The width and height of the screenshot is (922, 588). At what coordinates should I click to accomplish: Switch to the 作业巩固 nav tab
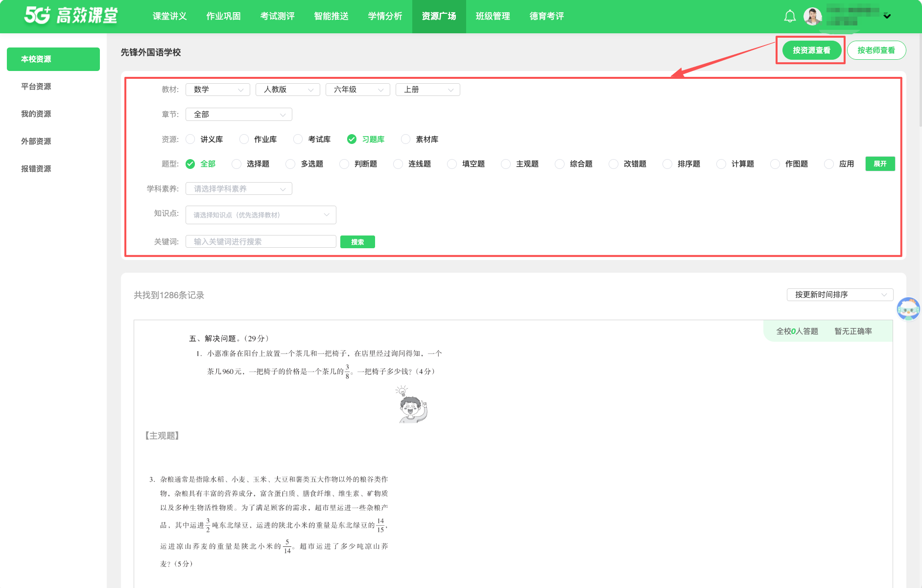[224, 16]
